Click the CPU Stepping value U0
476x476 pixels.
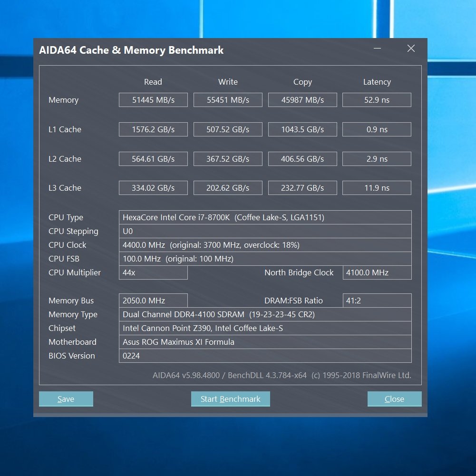pos(265,231)
